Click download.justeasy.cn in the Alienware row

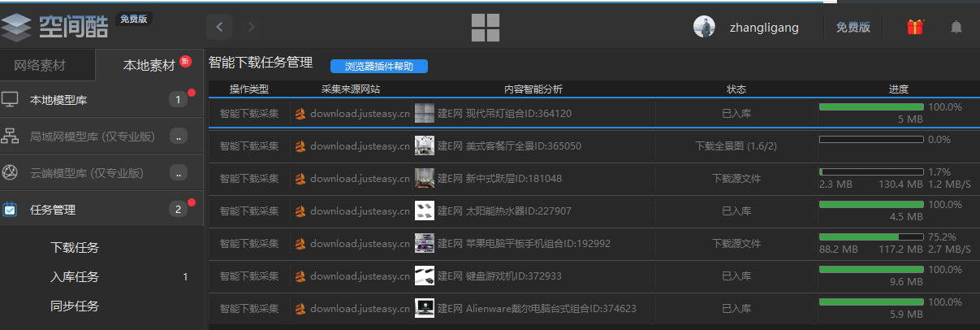(x=360, y=309)
